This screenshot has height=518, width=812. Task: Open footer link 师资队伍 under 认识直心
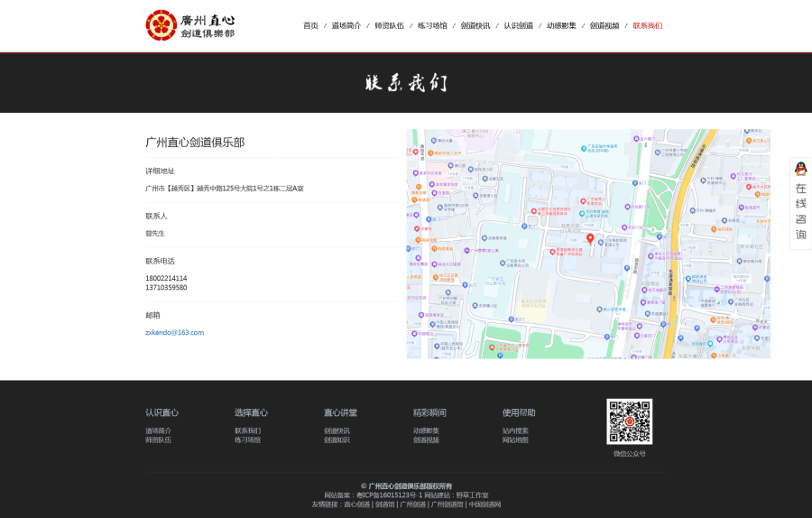pos(159,439)
